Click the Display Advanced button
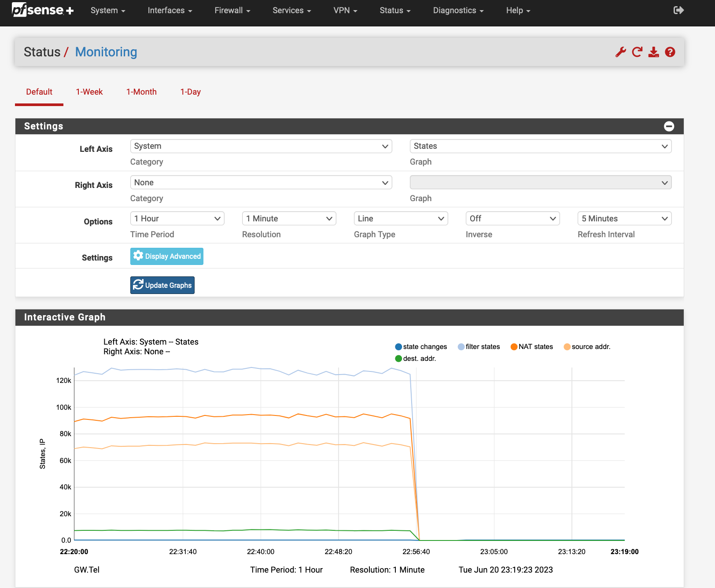Viewport: 715px width, 588px height. pyautogui.click(x=167, y=257)
